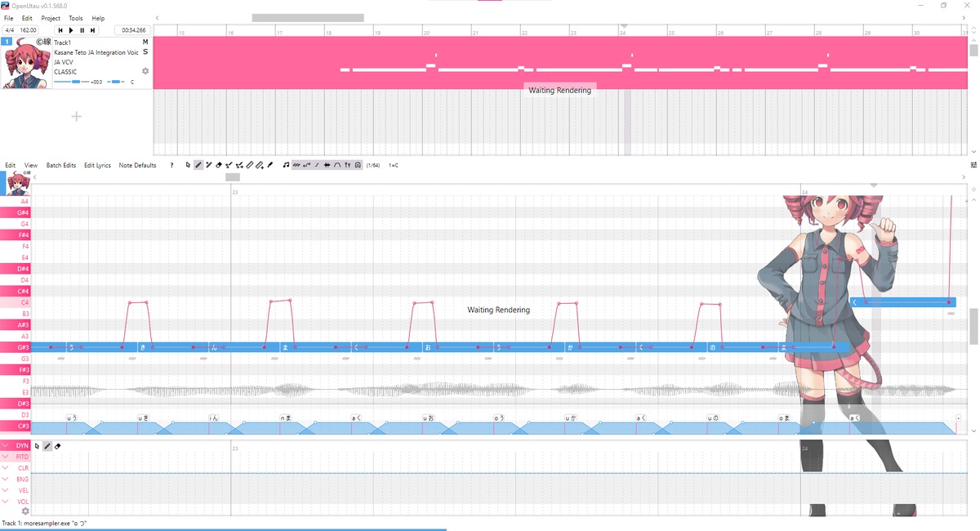Open the Project menu
980x531 pixels.
click(x=51, y=18)
